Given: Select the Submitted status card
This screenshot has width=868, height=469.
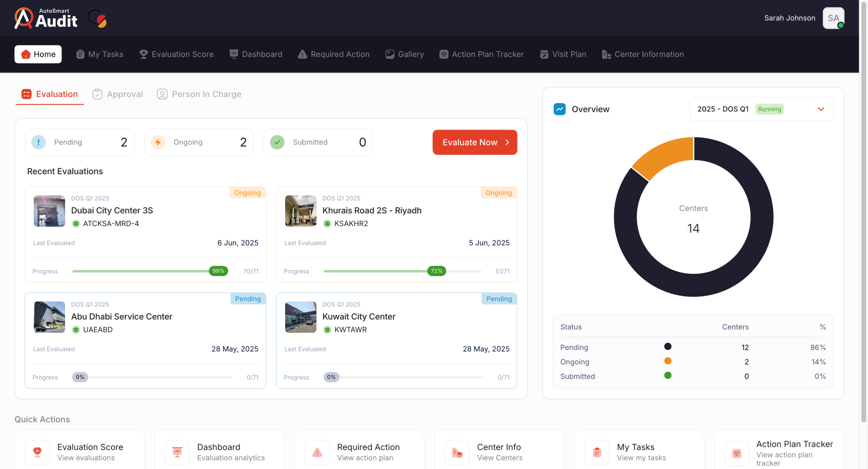Looking at the screenshot, I should pos(318,142).
